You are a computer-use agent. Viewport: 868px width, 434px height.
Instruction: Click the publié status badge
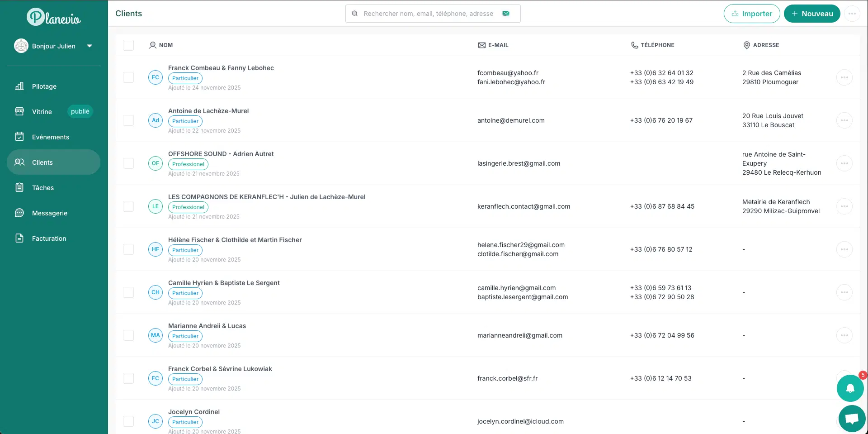pos(80,111)
